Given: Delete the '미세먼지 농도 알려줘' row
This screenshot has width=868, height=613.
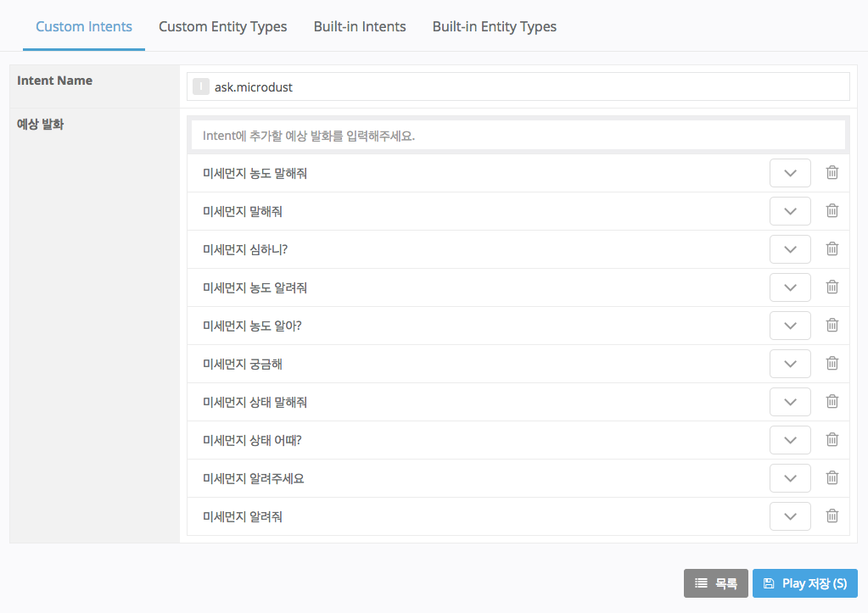Looking at the screenshot, I should point(832,287).
